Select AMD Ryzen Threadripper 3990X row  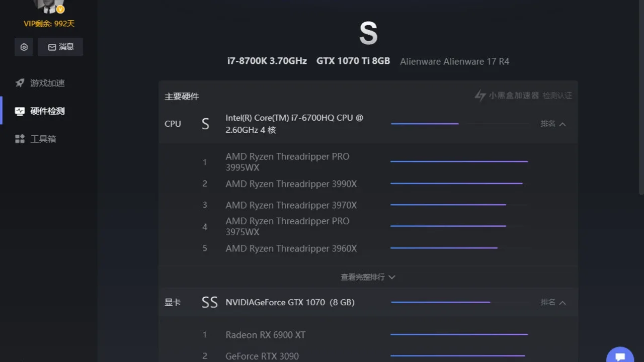coord(368,184)
